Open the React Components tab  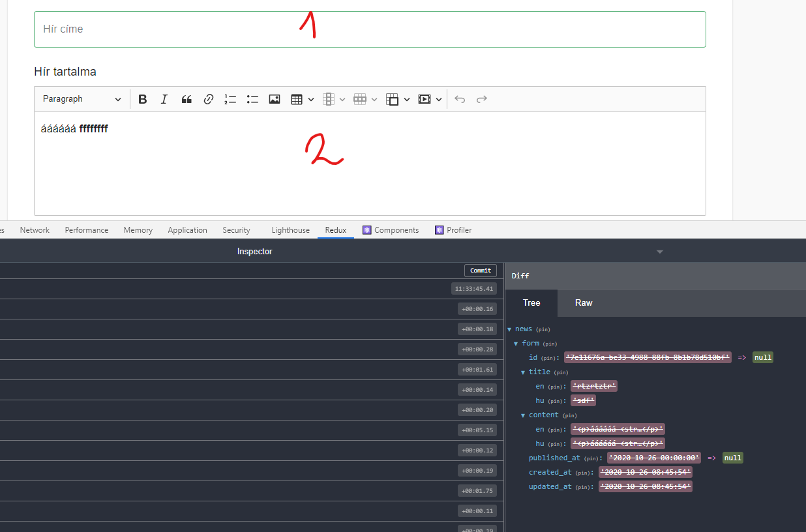(391, 230)
